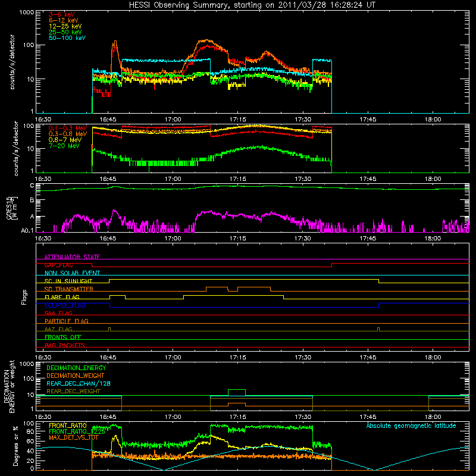Select the PARTICLE_FLAG label

pyautogui.click(x=67, y=321)
